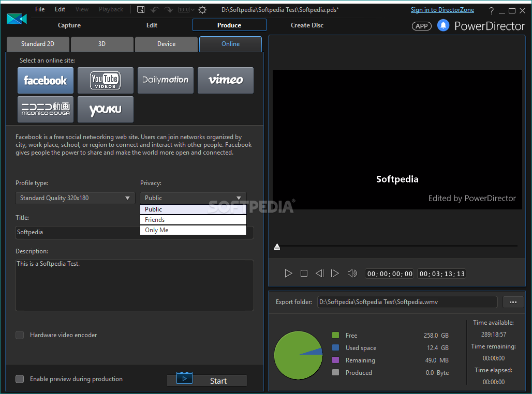Screen dimensions: 532x394
Task: Open the APP button
Action: pos(421,26)
